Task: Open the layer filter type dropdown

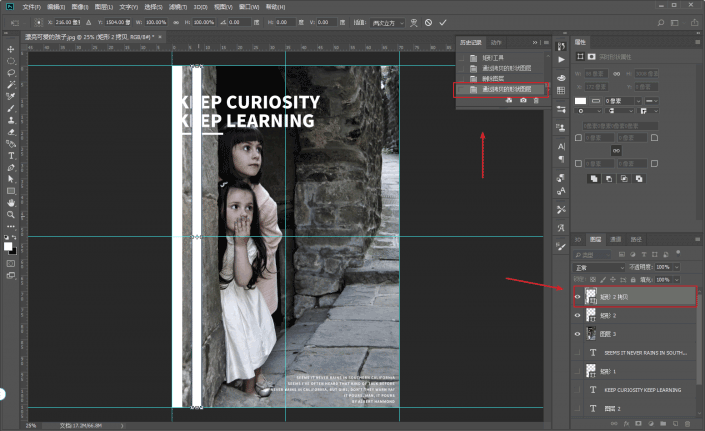Action: 593,255
